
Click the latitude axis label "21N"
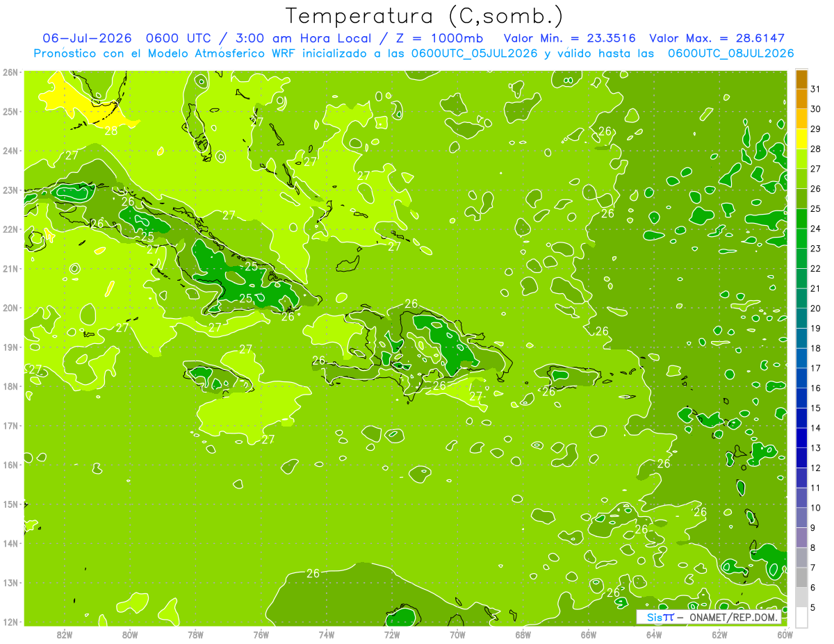click(x=10, y=268)
